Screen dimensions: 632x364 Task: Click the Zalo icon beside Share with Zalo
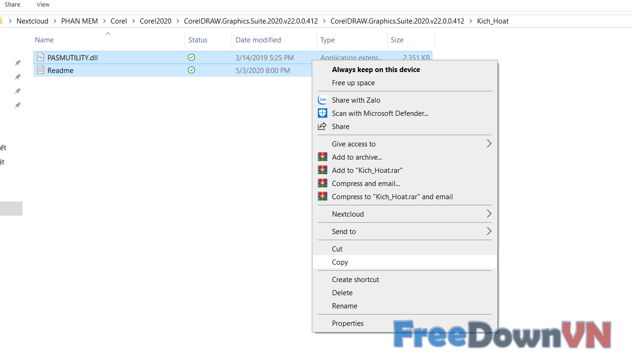[323, 100]
